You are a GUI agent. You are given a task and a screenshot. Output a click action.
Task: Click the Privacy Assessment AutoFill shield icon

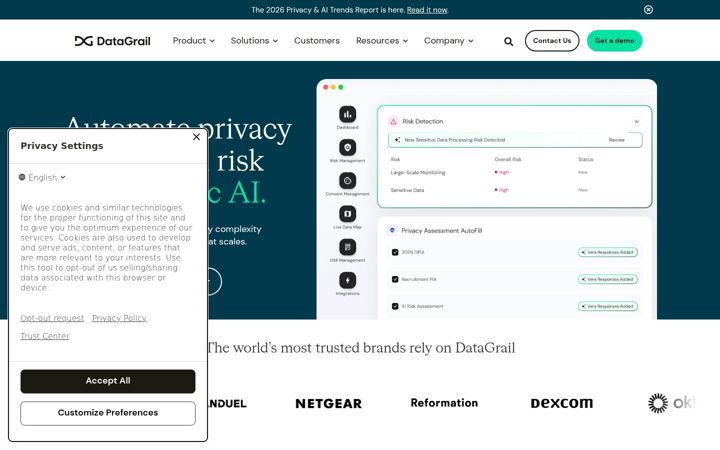click(x=392, y=230)
